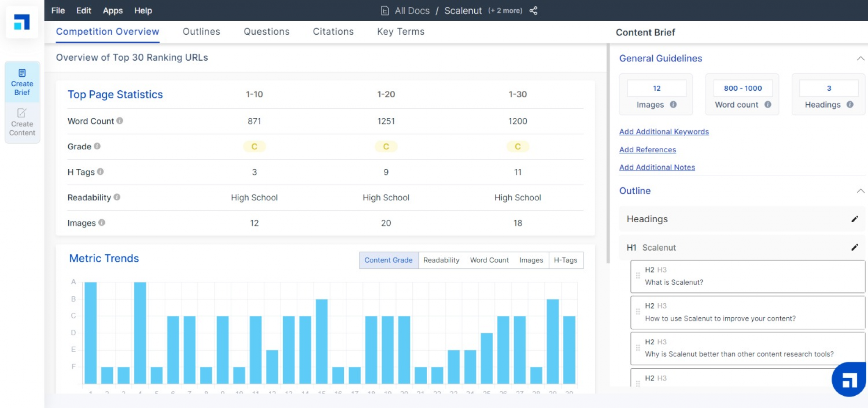The width and height of the screenshot is (868, 408).
Task: Click the H3 toggle on 'What is Scalenut?' card
Action: [x=662, y=270]
